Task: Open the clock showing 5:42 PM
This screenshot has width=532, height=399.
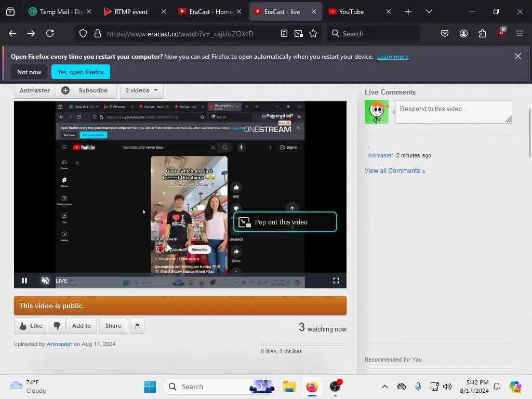Action: (x=474, y=387)
